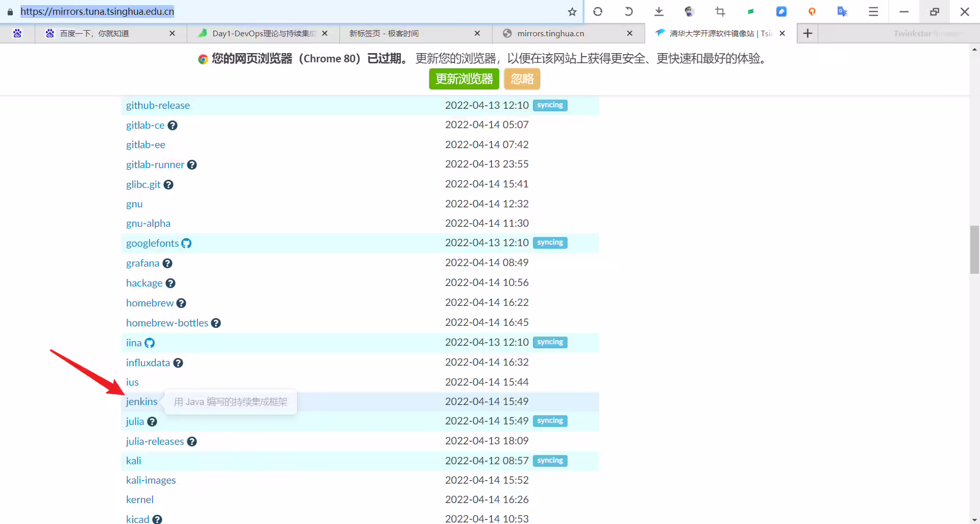Select the crop screenshot tool icon

click(720, 11)
